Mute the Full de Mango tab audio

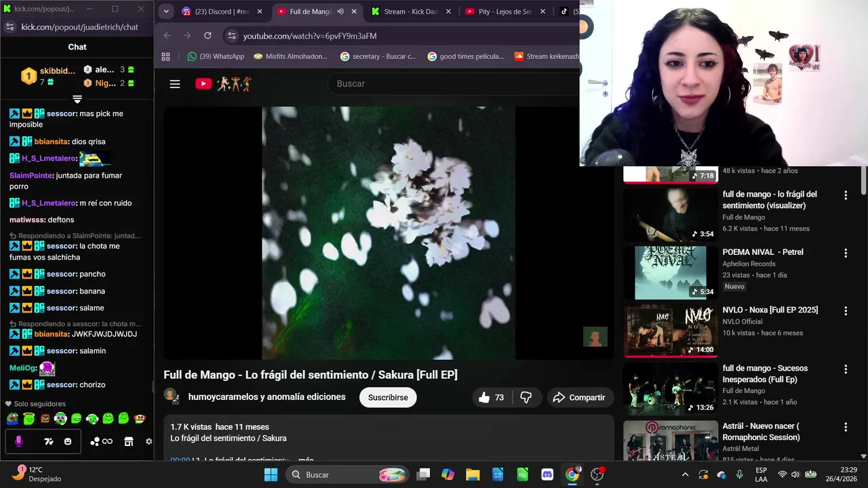(340, 12)
